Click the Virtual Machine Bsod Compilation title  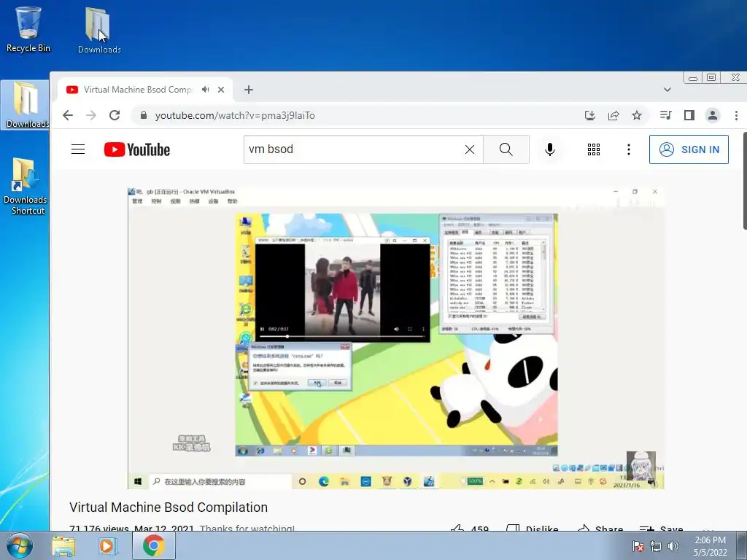click(x=169, y=507)
